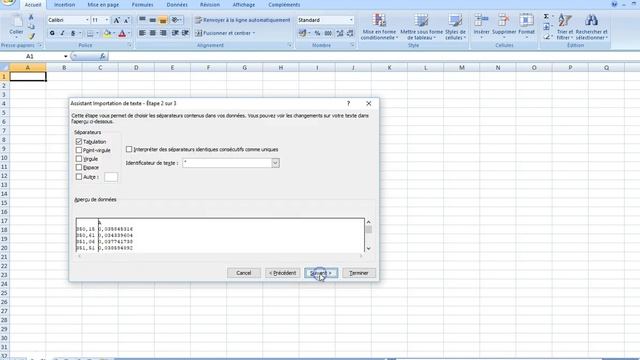
Task: Apply fill color bucket
Action: [x=107, y=33]
